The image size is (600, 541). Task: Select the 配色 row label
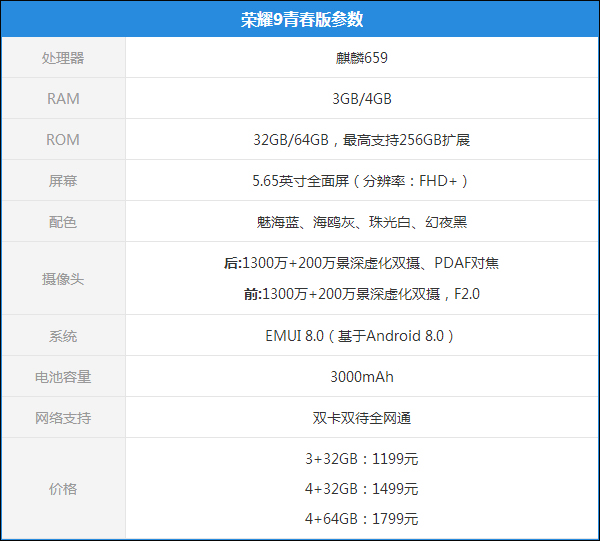point(63,222)
